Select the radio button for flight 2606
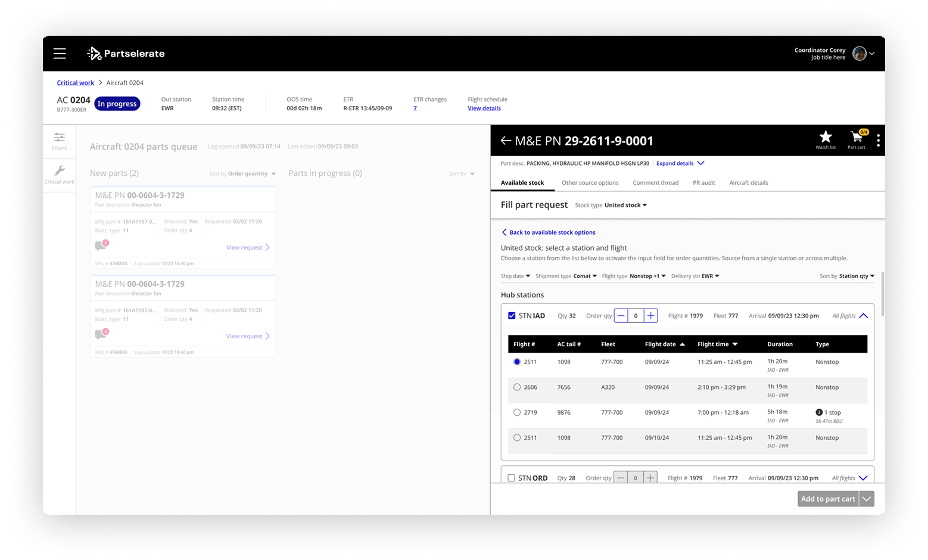 pos(516,387)
